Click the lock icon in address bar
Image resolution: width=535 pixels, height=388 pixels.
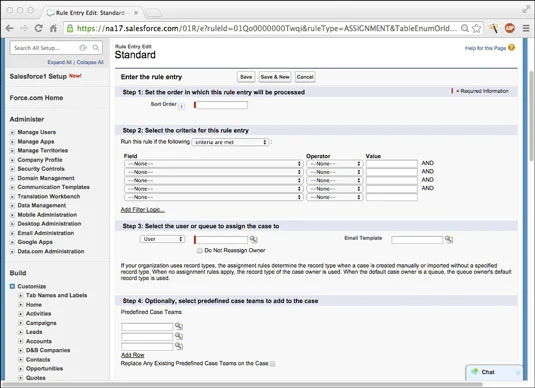70,28
